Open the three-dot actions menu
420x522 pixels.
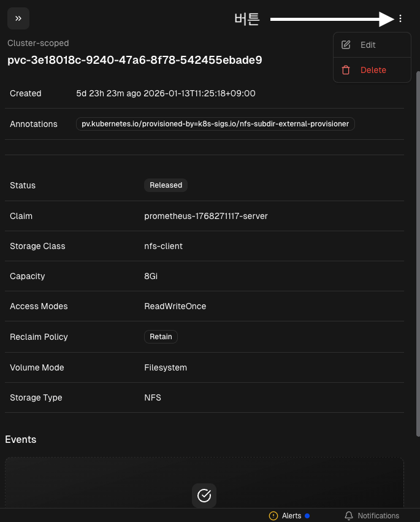pos(400,18)
